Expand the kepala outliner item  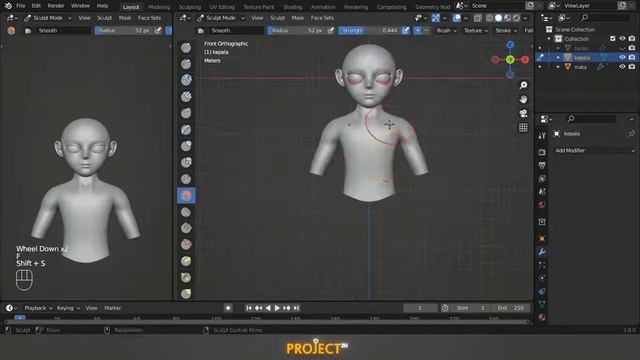click(x=558, y=58)
